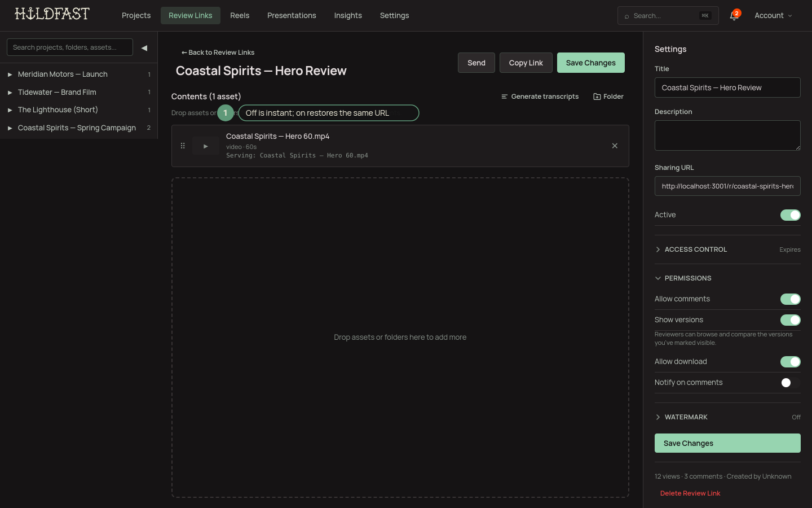
Task: Click Save Changes in Settings panel
Action: (x=727, y=443)
